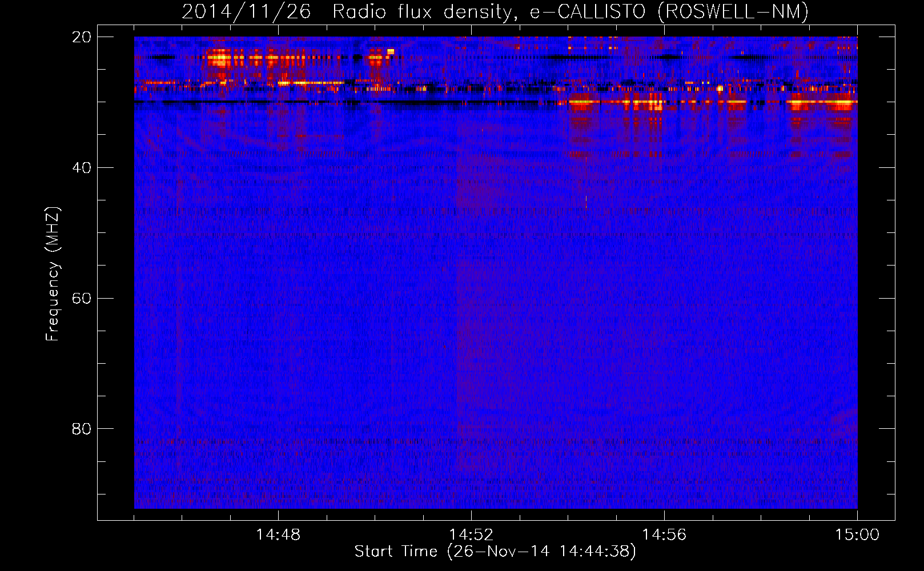
Task: Click the '20' frequency tick label
Action: coord(82,37)
